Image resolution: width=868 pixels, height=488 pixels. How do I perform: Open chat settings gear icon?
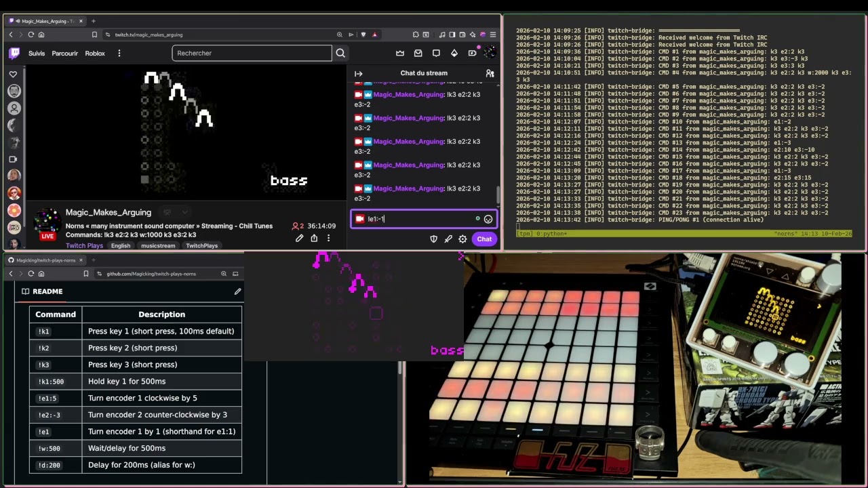pyautogui.click(x=462, y=239)
